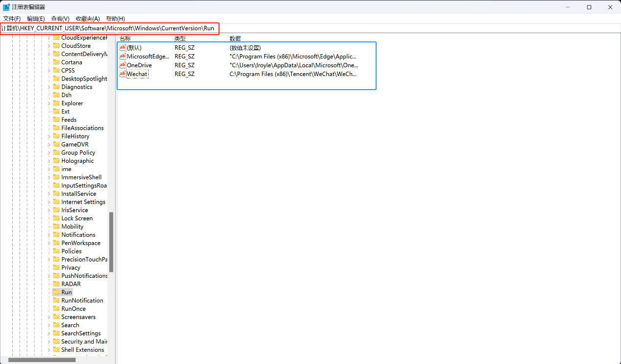
Task: Select the Group Policy folder icon
Action: tap(56, 153)
